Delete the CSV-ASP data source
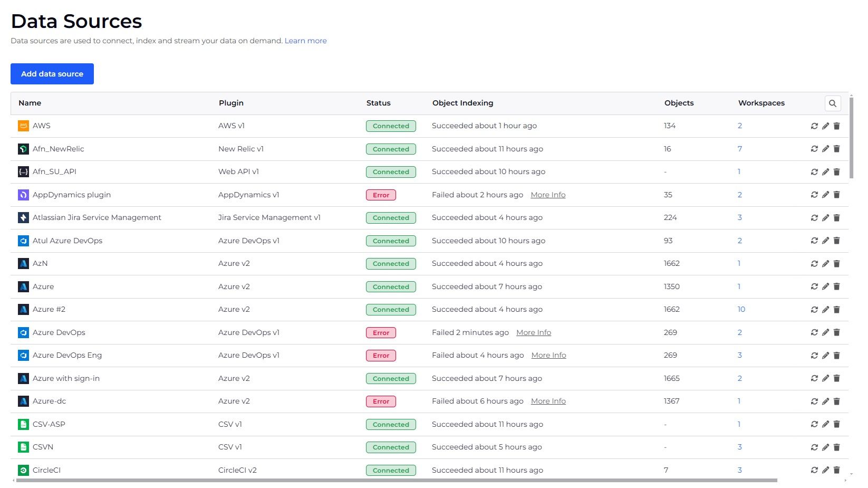Viewport: 868px width, 488px height. 836,424
